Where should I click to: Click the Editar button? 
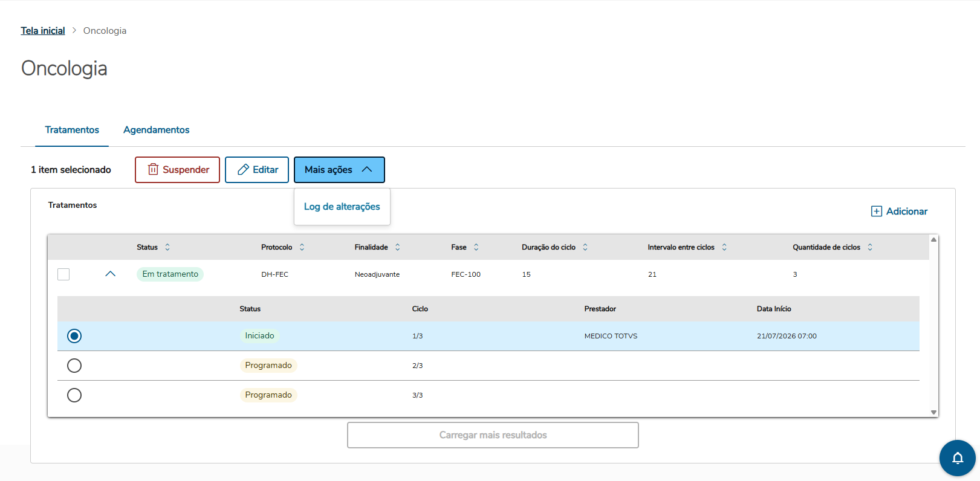coord(256,170)
